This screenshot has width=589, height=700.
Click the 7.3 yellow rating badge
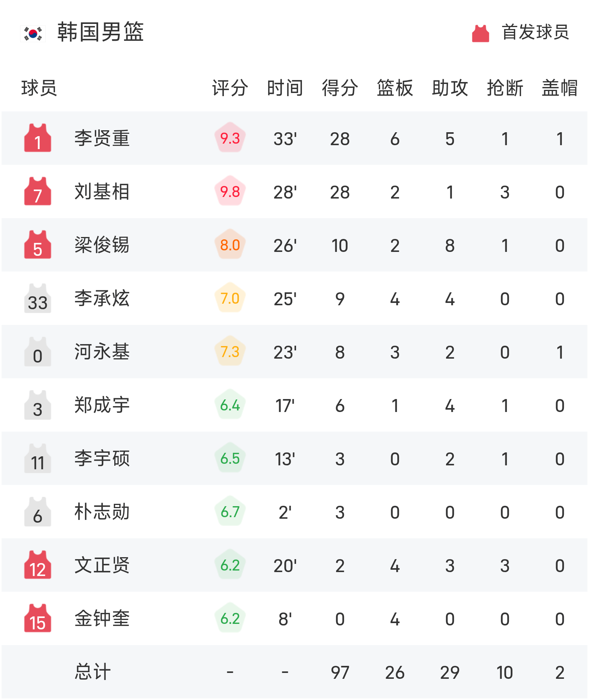click(x=230, y=351)
